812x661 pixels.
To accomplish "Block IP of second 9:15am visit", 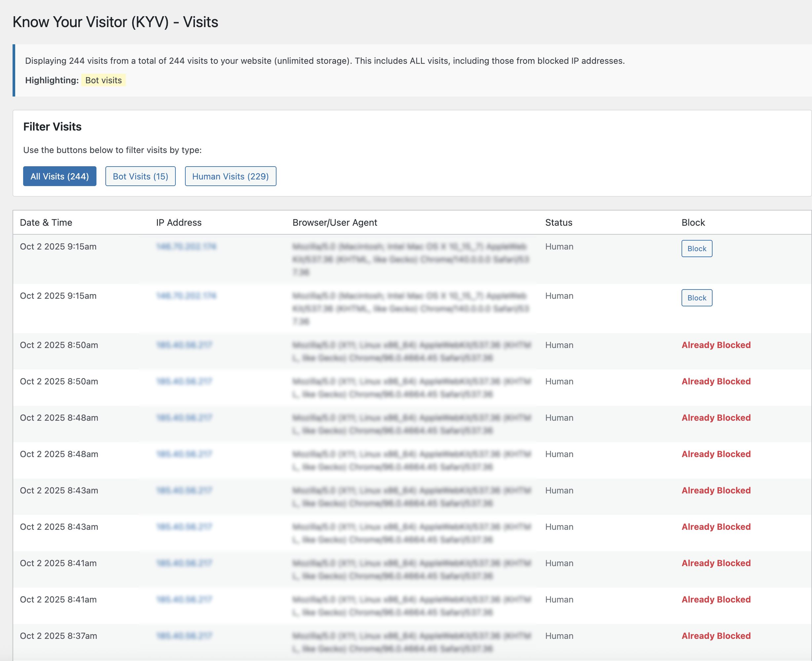I will pos(696,298).
